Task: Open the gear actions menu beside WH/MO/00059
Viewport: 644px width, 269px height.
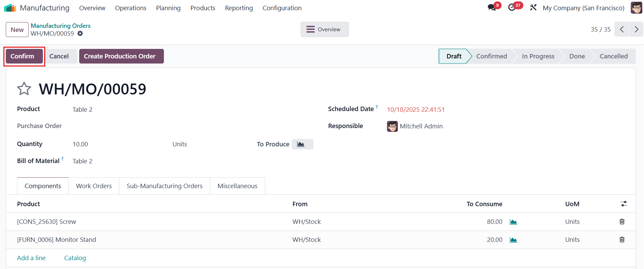Action: click(x=80, y=34)
